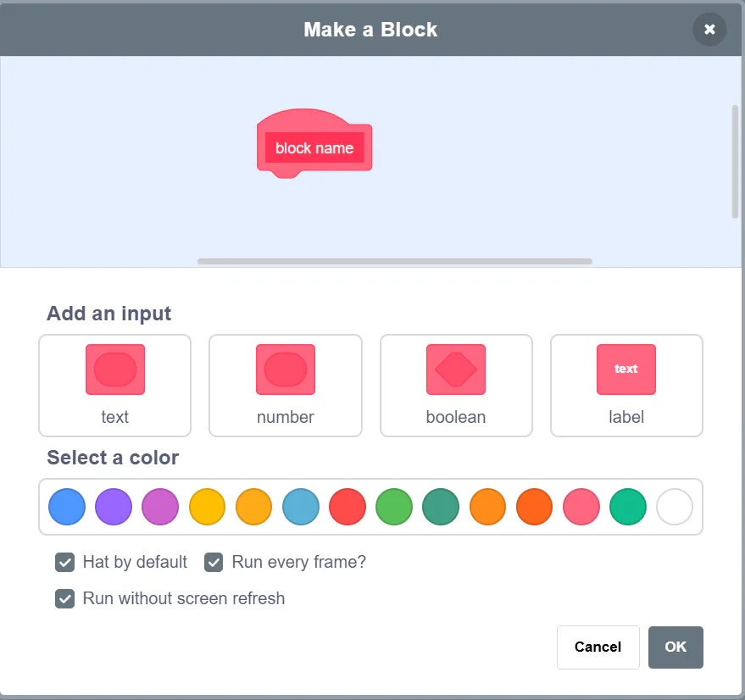Confirm block creation with OK

[x=676, y=647]
